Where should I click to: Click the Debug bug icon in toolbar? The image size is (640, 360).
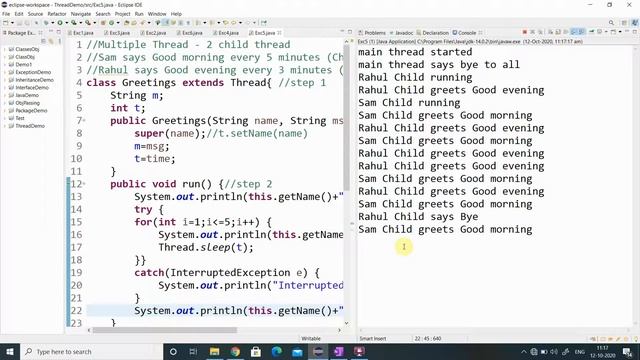tap(46, 23)
